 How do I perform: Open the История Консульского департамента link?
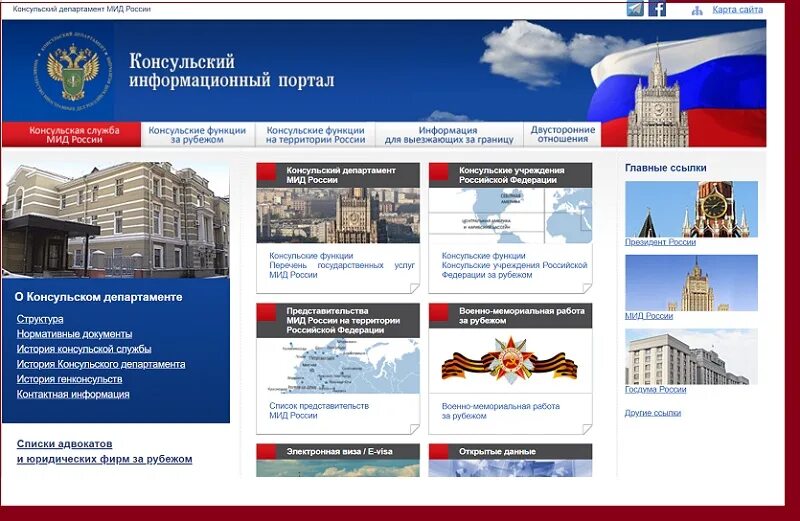(101, 364)
